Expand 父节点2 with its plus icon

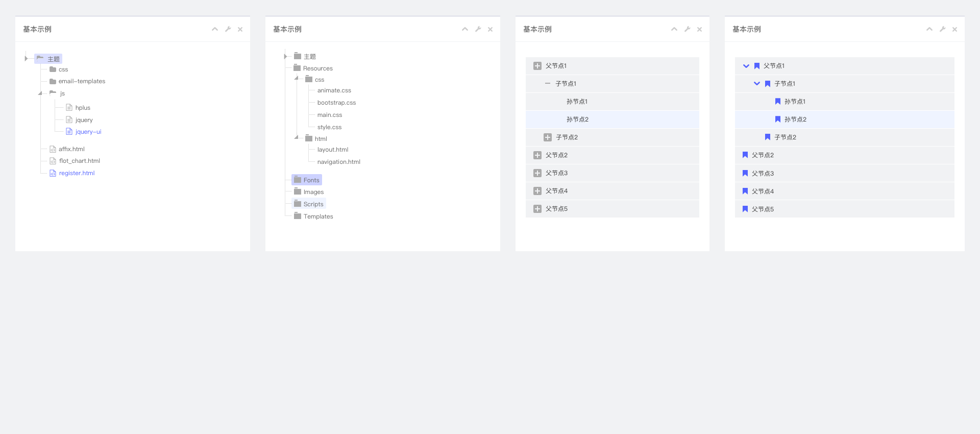click(537, 155)
